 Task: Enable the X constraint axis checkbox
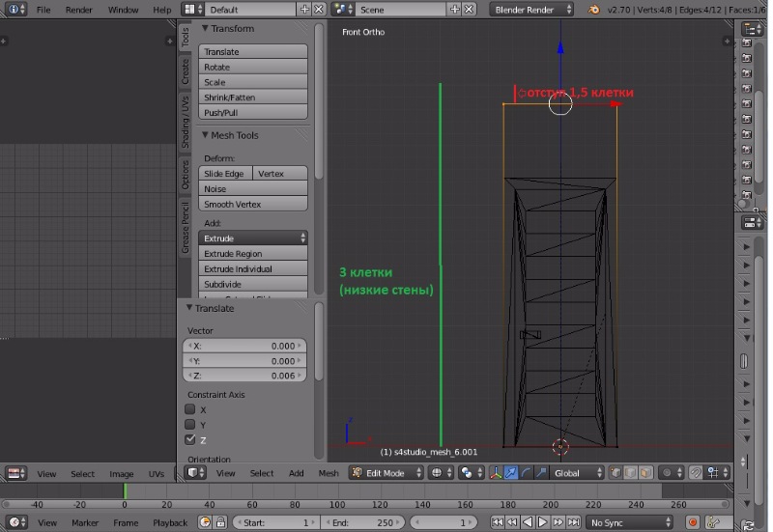(190, 409)
